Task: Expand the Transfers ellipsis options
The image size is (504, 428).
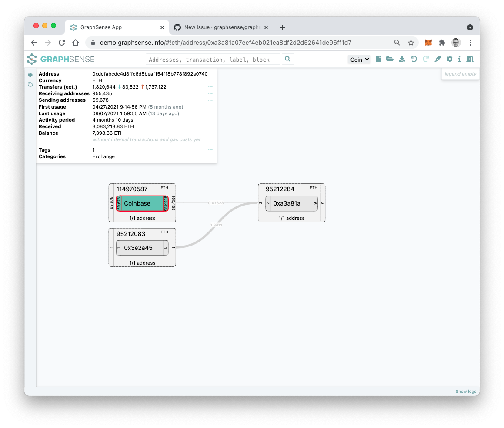Action: pyautogui.click(x=210, y=87)
